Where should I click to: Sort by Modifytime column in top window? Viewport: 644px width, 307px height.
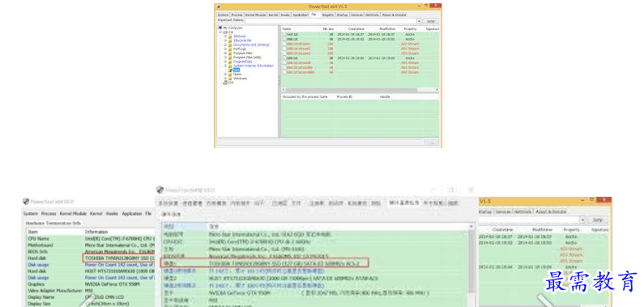coord(387,29)
